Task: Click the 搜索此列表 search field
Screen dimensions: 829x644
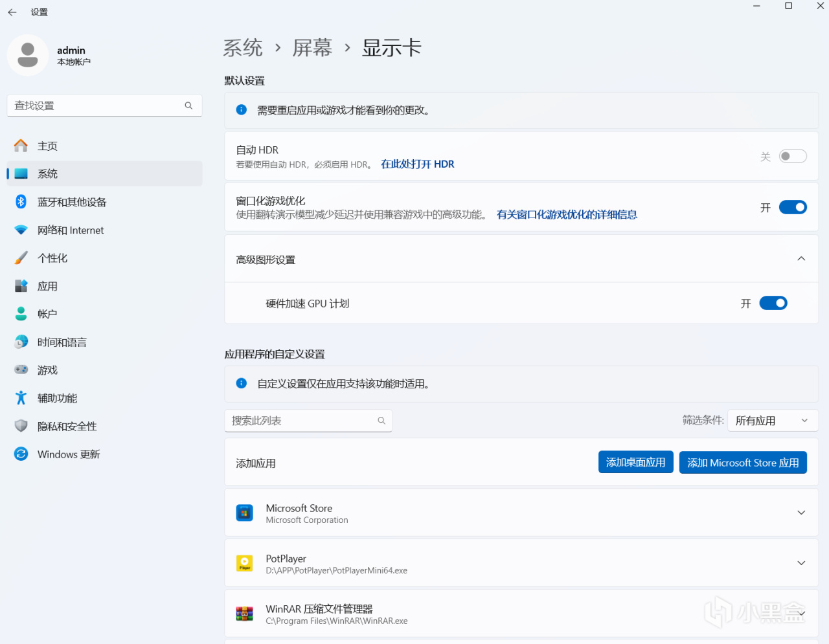Action: point(308,420)
